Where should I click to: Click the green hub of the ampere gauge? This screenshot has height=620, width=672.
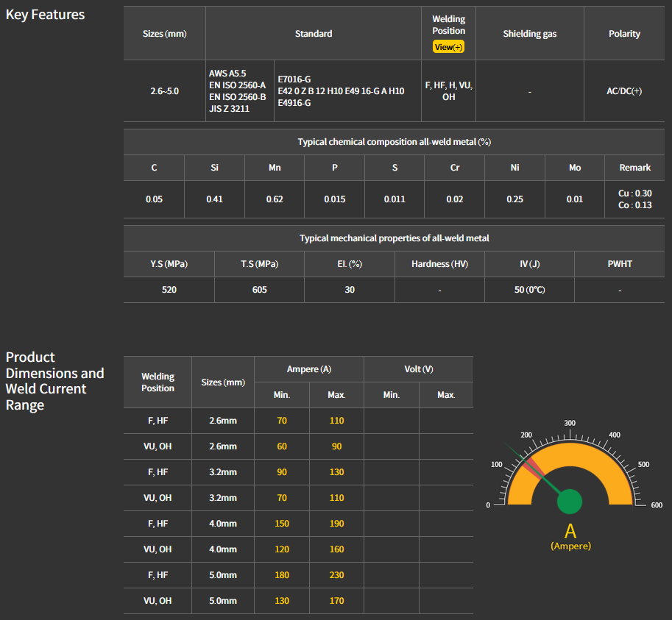pyautogui.click(x=569, y=502)
